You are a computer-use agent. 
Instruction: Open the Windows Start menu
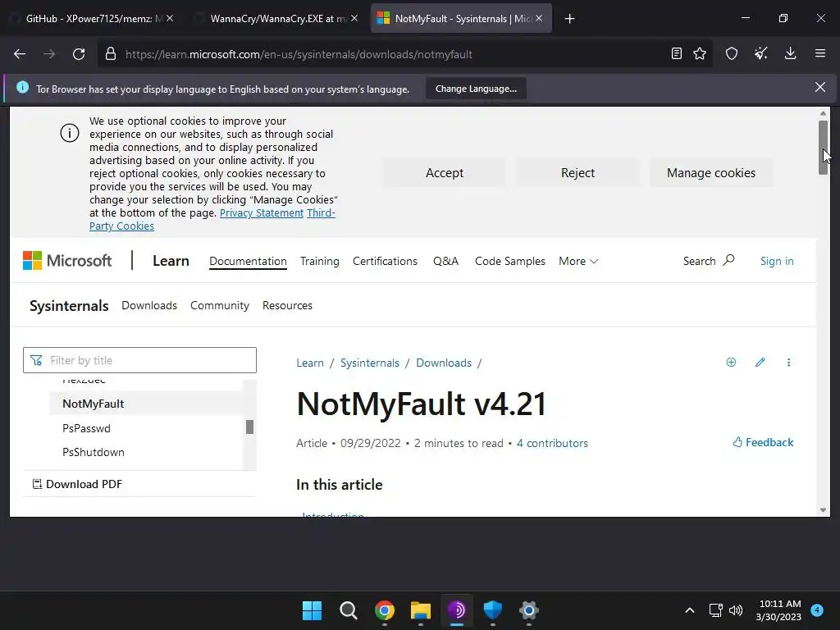click(312, 610)
